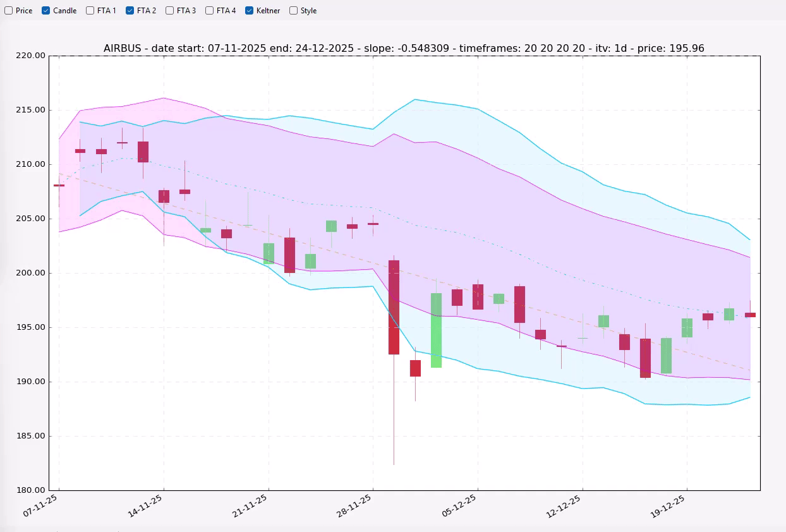Toggle the Style checkbox
The width and height of the screenshot is (786, 532).
click(294, 11)
